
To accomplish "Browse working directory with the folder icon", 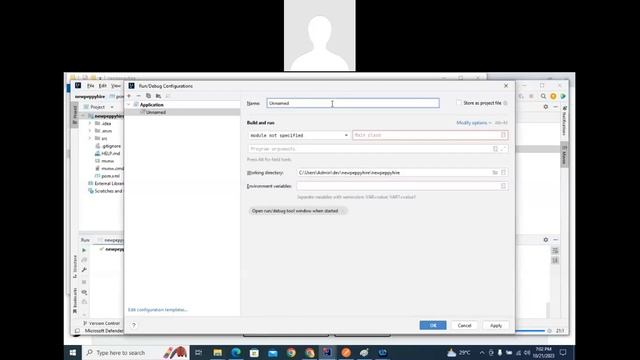I will (x=495, y=173).
